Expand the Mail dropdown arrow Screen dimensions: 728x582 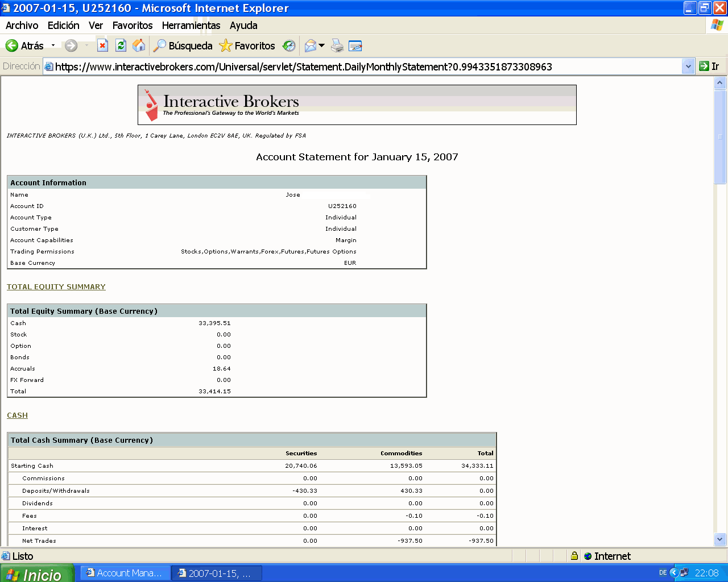(x=321, y=45)
